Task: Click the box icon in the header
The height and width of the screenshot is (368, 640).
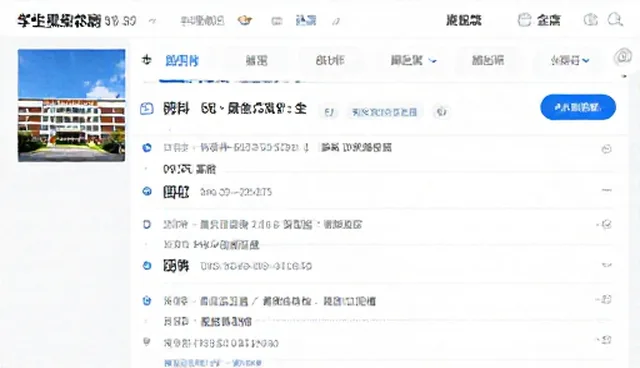Action: (x=524, y=20)
